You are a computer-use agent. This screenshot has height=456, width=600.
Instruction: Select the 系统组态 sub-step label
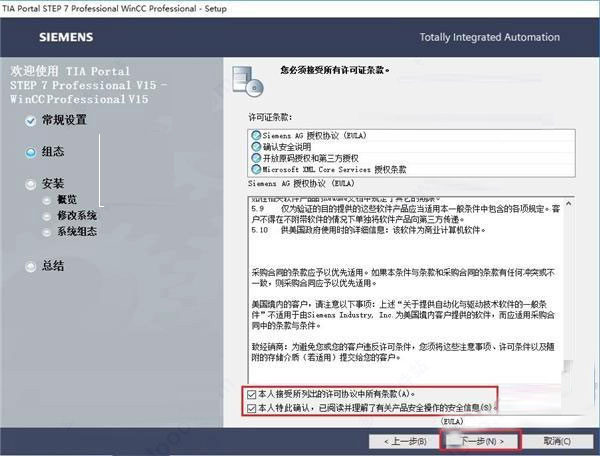tap(77, 231)
